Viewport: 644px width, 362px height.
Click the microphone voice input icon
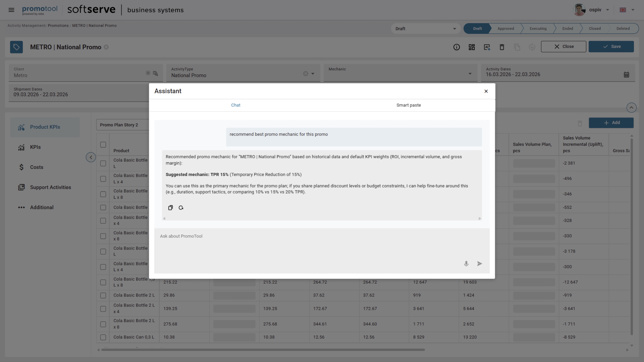coord(466,264)
